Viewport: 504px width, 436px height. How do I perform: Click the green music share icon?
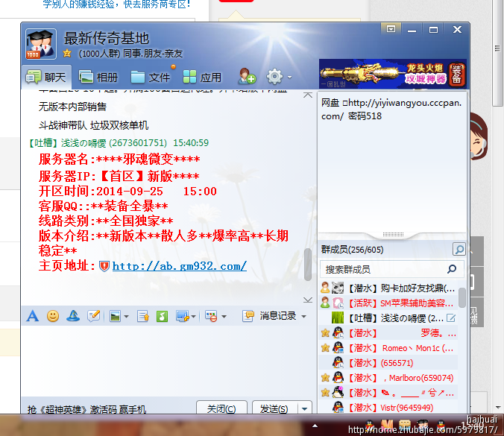(x=162, y=317)
